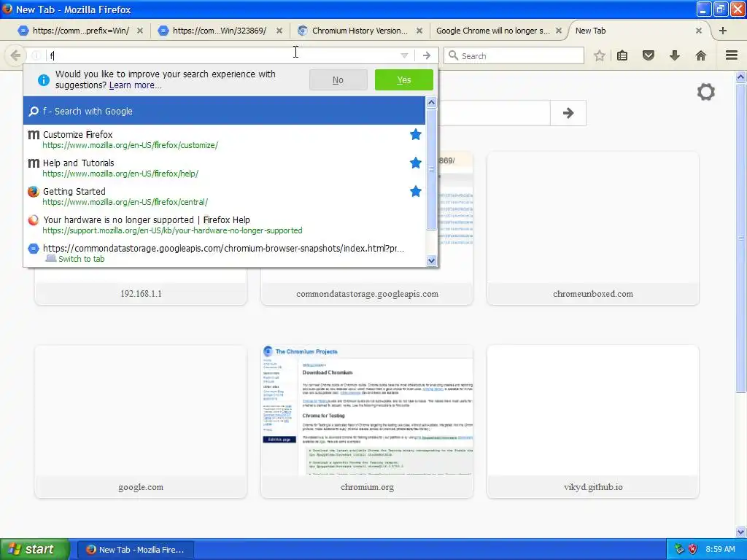
Task: Click the back arrow navigation button
Action: point(15,55)
